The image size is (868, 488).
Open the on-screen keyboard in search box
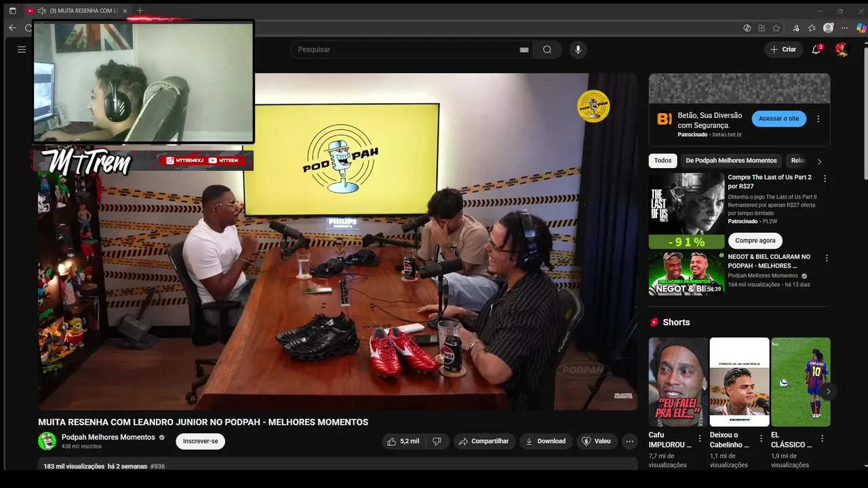524,49
